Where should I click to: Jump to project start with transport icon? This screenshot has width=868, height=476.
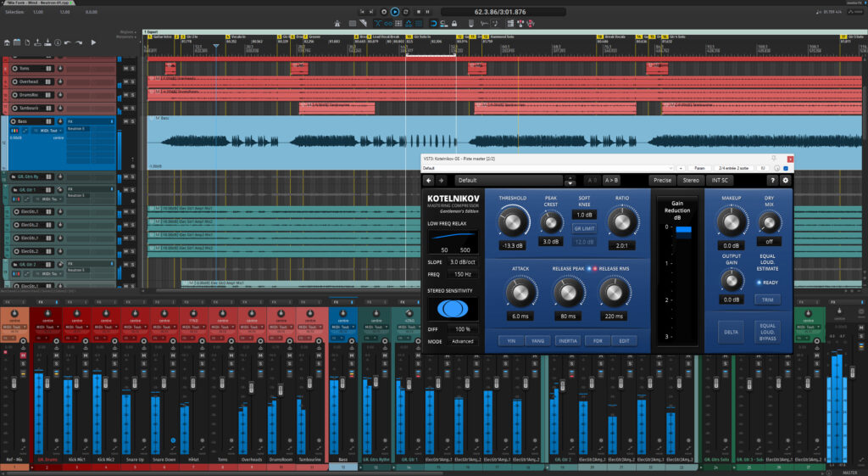(x=362, y=12)
